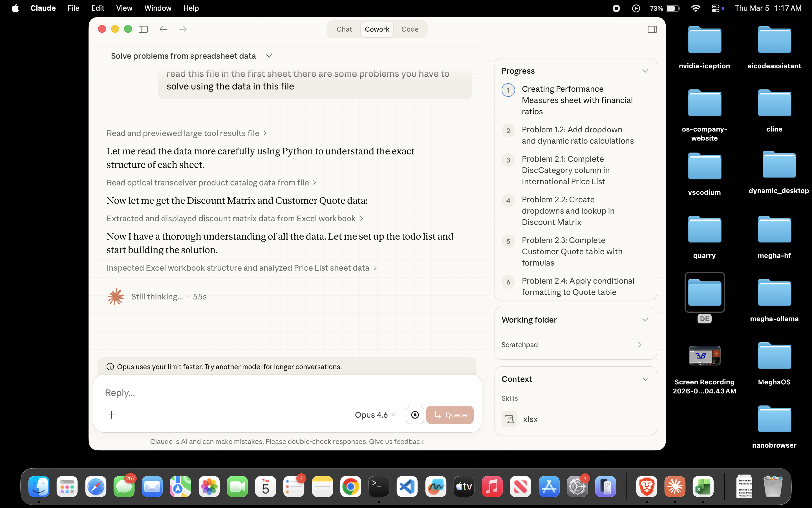Open Trash in the dock
The width and height of the screenshot is (812, 508).
click(773, 487)
